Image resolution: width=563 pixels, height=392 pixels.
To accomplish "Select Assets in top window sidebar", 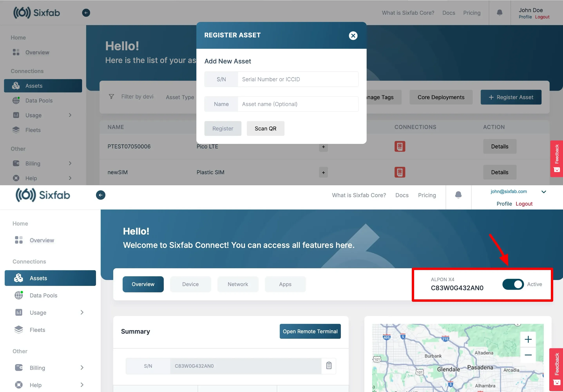I will pyautogui.click(x=43, y=86).
